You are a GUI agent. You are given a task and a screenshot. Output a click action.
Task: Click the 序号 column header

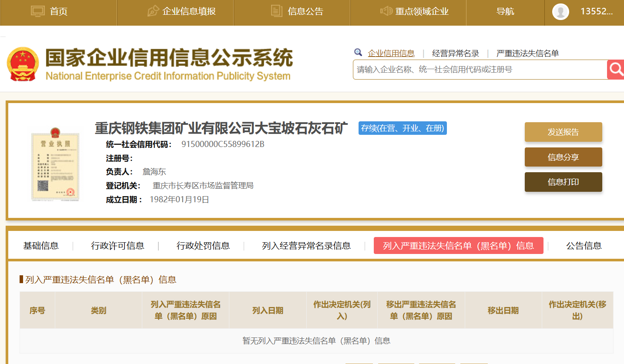37,311
